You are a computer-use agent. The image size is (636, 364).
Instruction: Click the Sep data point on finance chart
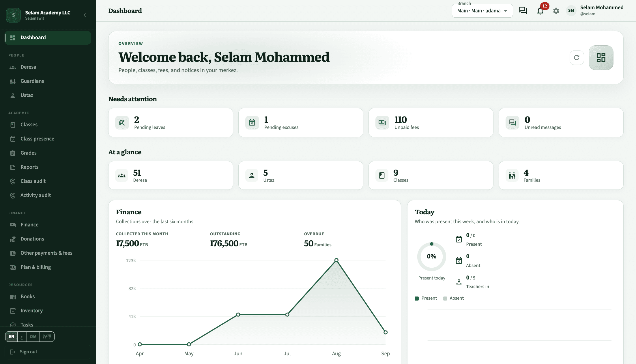click(386, 332)
